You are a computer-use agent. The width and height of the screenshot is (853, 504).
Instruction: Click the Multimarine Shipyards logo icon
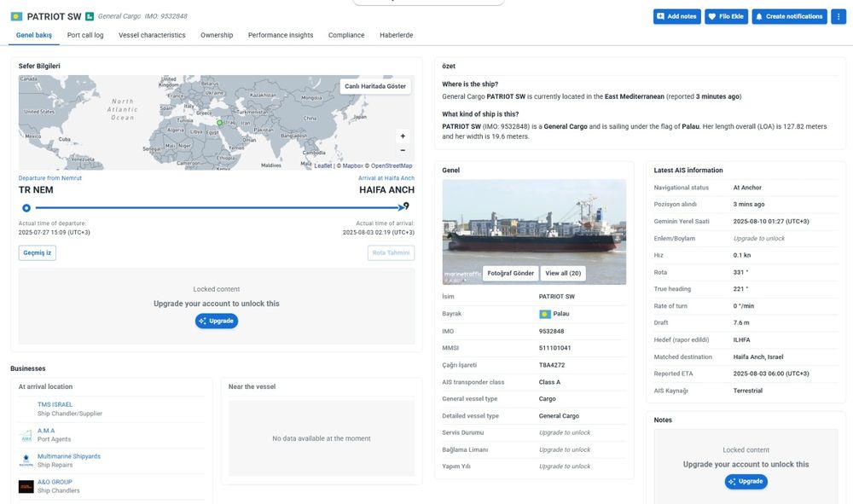(26, 461)
